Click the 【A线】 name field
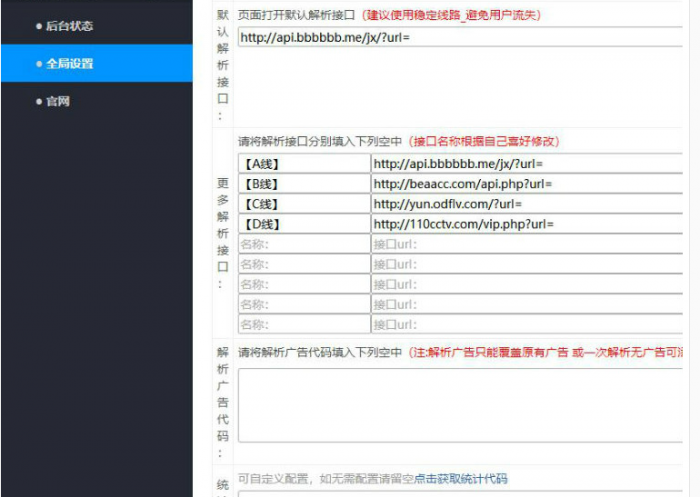 pyautogui.click(x=303, y=164)
